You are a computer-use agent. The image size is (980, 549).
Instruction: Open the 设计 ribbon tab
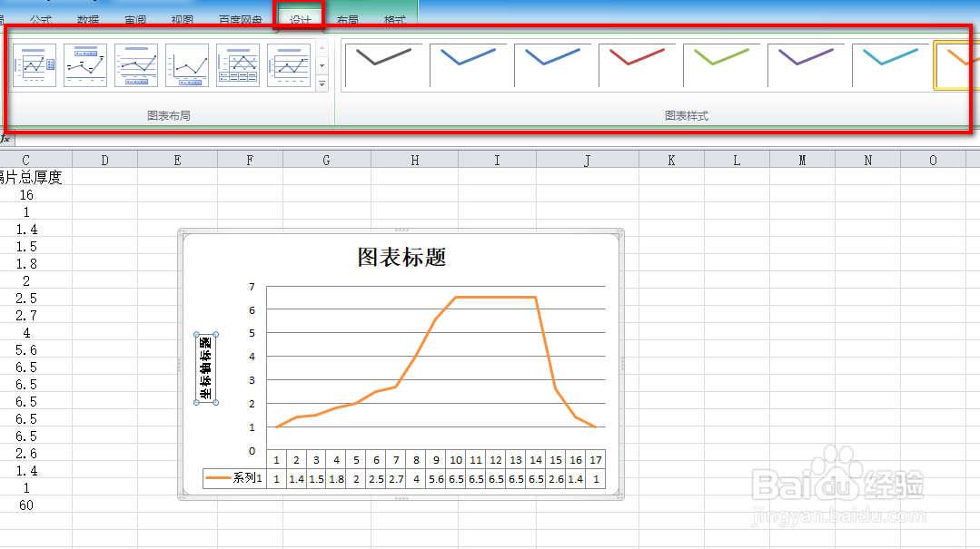tap(300, 19)
